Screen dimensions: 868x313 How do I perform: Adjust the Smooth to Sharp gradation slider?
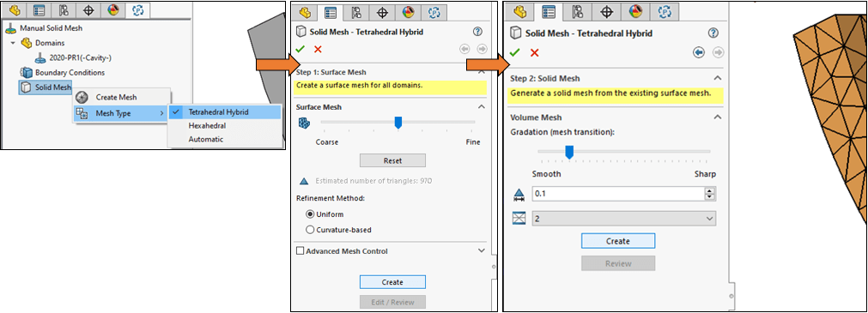[x=569, y=152]
